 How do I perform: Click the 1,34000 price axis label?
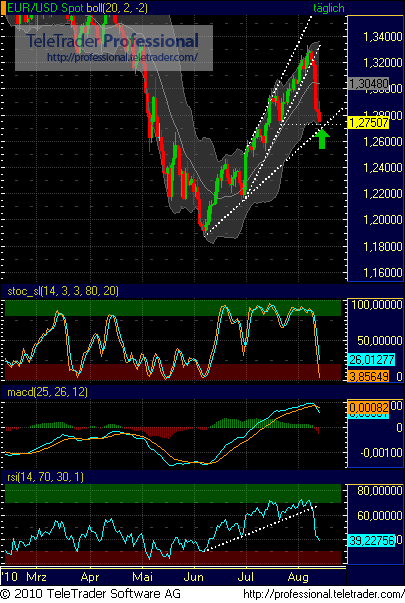coord(383,37)
